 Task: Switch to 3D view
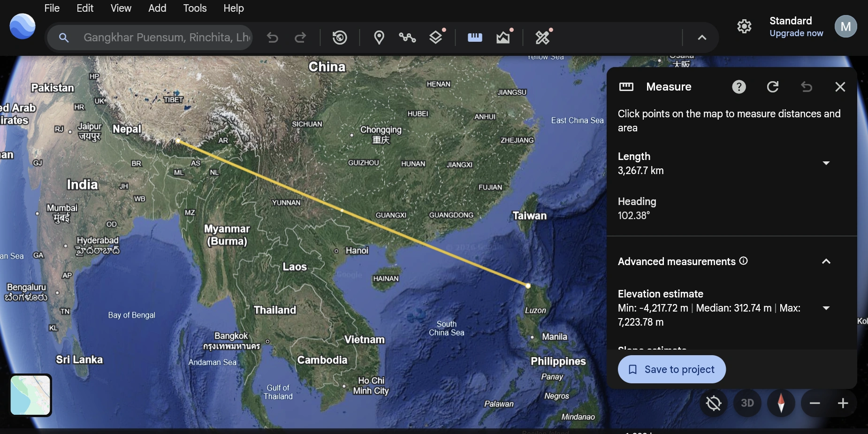(x=747, y=403)
